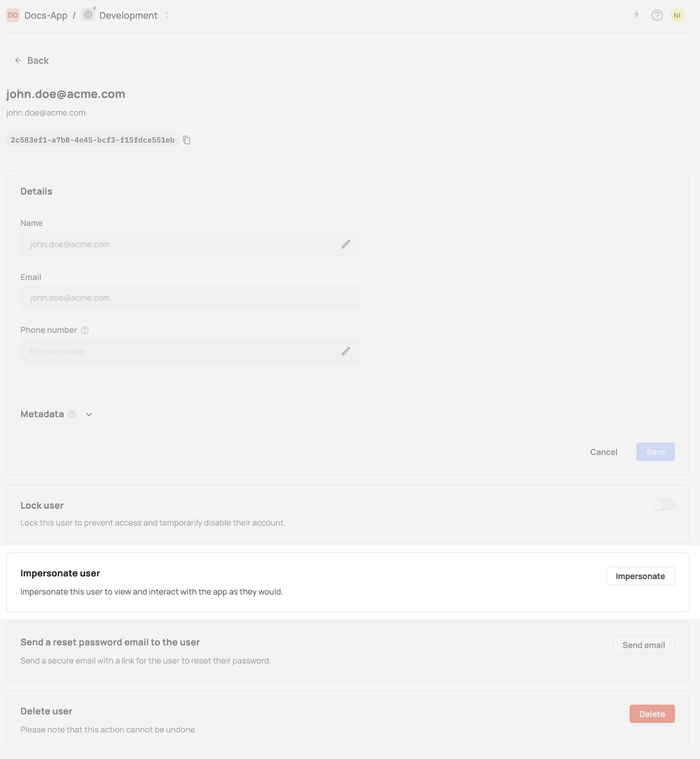Click the Send email button

643,645
